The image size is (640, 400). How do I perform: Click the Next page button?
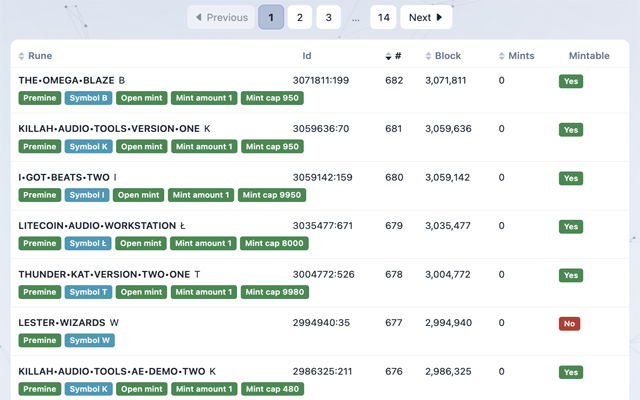tap(426, 17)
